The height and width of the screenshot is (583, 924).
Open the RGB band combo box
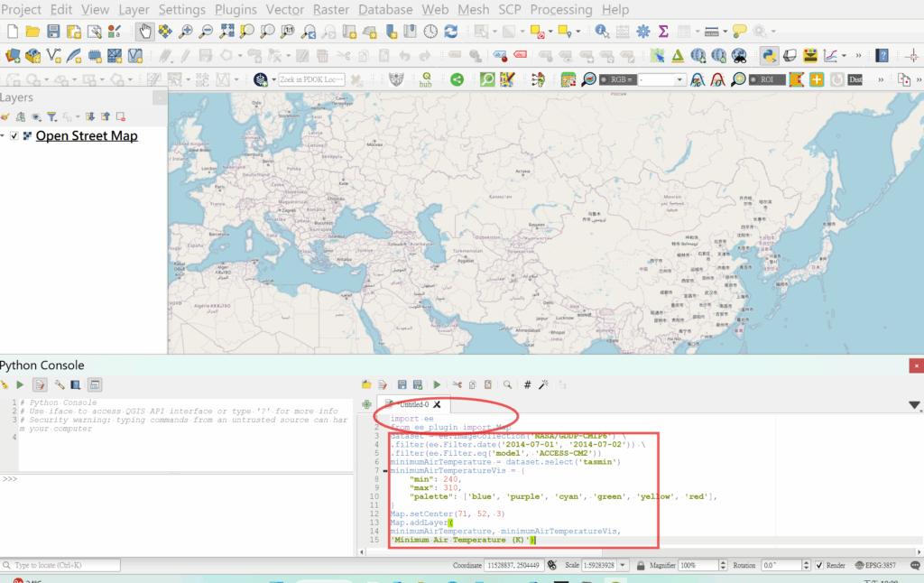(661, 79)
